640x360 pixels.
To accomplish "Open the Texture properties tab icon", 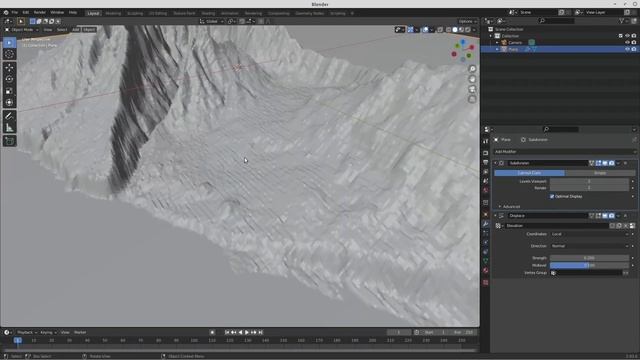I will [x=485, y=282].
